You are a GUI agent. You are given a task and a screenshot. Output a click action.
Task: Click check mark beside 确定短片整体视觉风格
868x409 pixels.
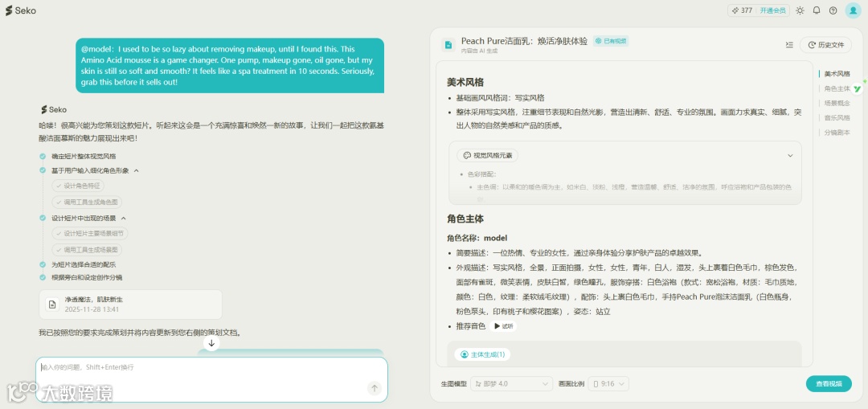coord(43,156)
